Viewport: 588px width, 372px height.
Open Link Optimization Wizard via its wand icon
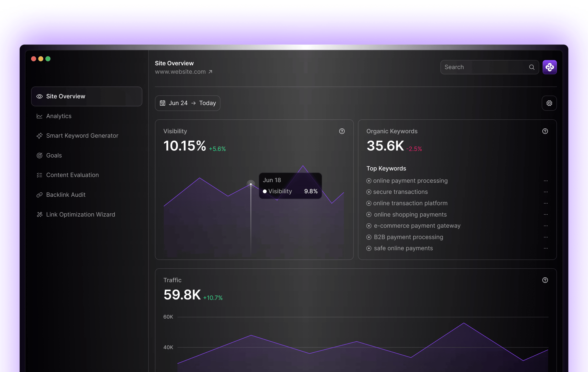pos(40,214)
